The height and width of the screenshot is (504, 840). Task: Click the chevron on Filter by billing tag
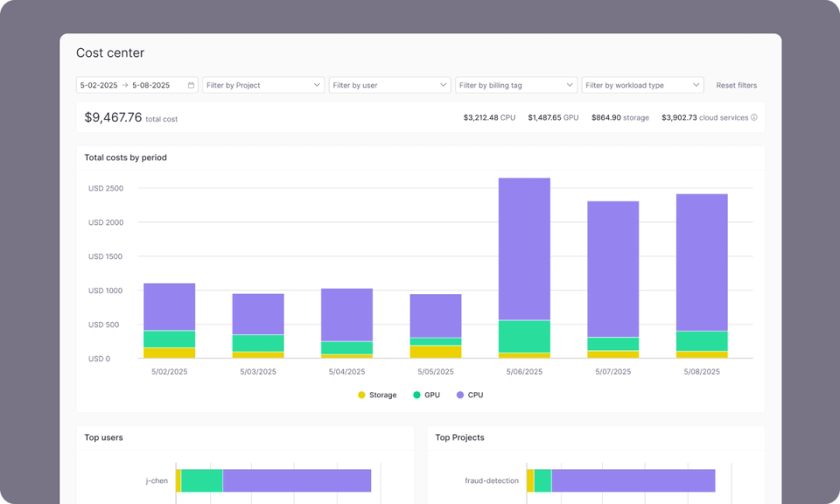point(569,85)
